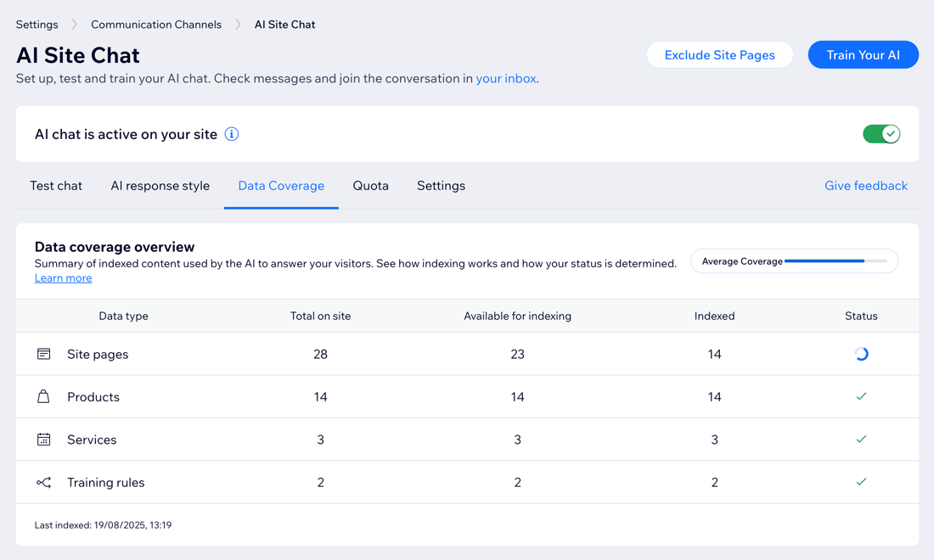The width and height of the screenshot is (934, 560).
Task: Switch to the AI response style tab
Action: tap(160, 186)
